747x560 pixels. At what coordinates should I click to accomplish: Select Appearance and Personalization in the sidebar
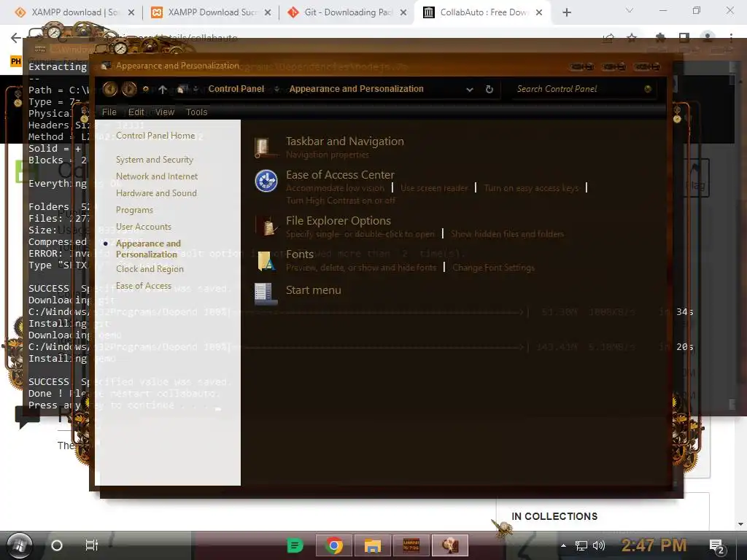click(x=148, y=249)
